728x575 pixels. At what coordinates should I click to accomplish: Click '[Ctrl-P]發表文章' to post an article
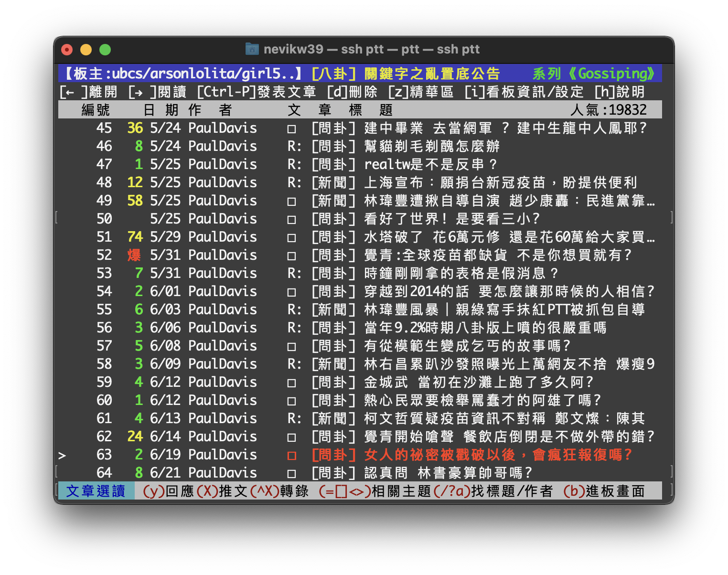pos(257,92)
